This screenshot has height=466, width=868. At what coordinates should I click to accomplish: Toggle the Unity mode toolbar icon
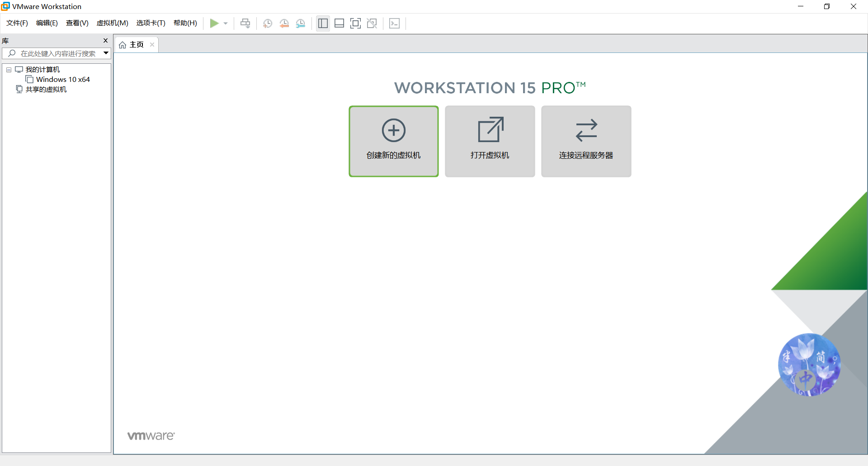(x=372, y=24)
